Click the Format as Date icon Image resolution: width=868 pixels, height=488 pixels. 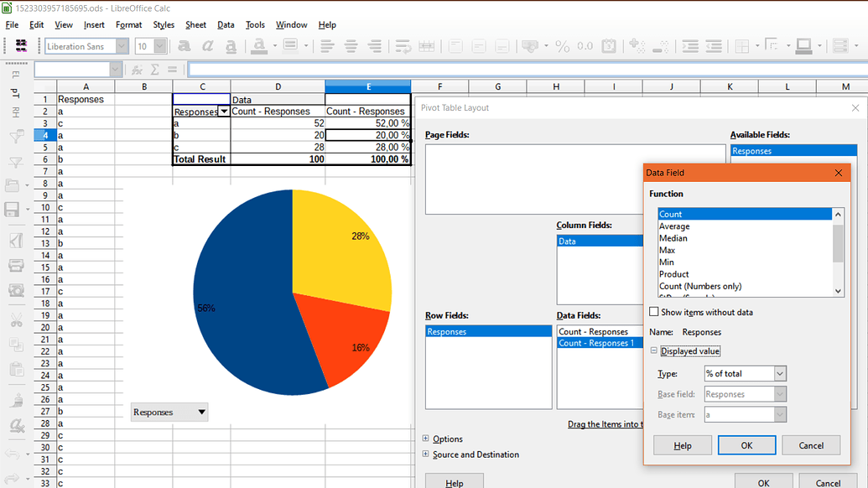(x=609, y=46)
